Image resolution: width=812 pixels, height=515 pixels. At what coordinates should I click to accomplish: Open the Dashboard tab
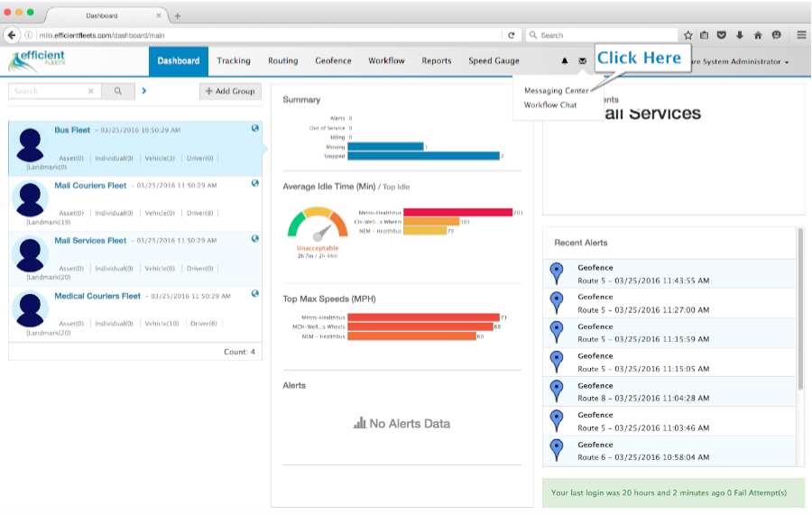178,61
